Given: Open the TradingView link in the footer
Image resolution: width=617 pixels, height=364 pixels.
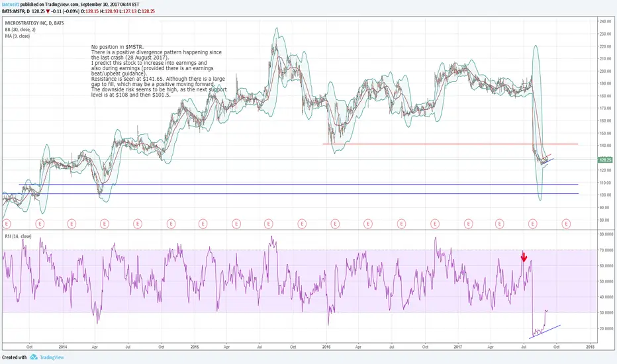Looking at the screenshot, I should pyautogui.click(x=52, y=357).
